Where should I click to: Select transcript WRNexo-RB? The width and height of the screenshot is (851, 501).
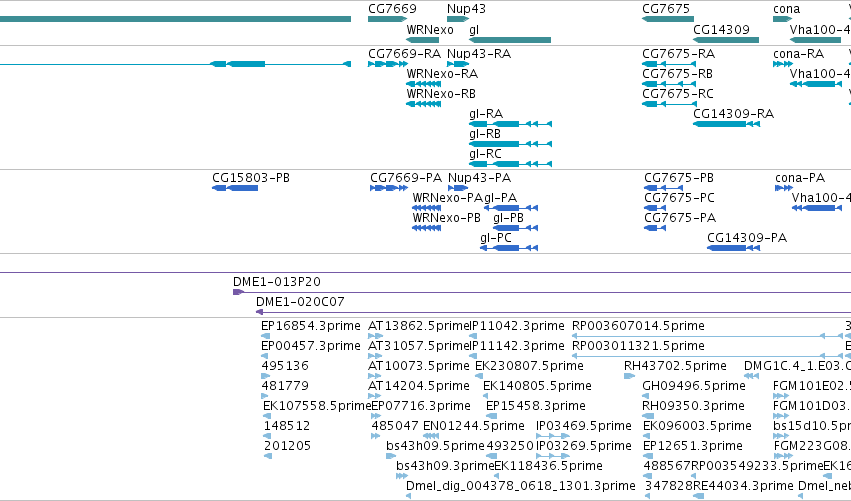coord(441,94)
